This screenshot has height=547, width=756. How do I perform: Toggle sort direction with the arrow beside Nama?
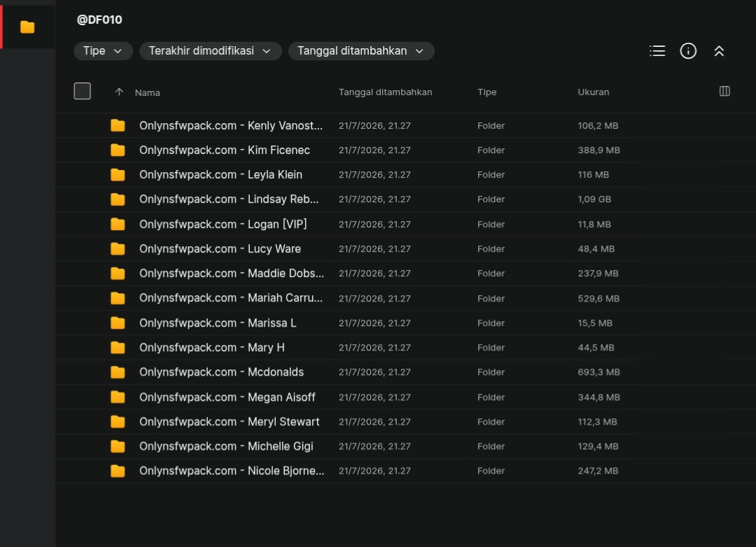[119, 92]
